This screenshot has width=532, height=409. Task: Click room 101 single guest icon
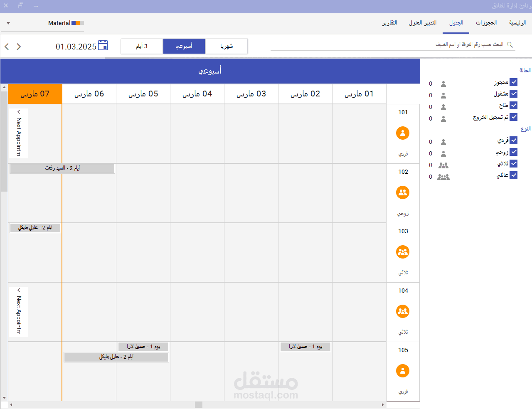click(403, 133)
